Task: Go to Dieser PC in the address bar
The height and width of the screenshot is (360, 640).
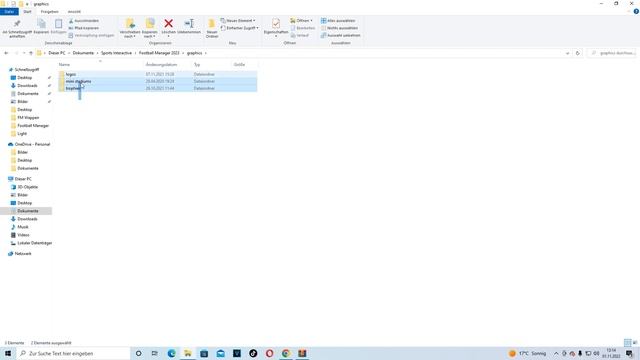Action: coord(57,53)
